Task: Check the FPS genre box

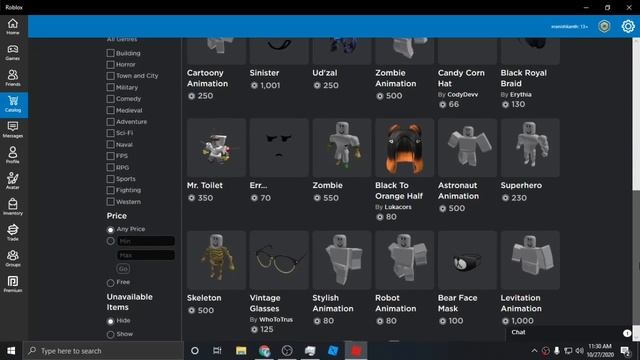Action: click(110, 156)
